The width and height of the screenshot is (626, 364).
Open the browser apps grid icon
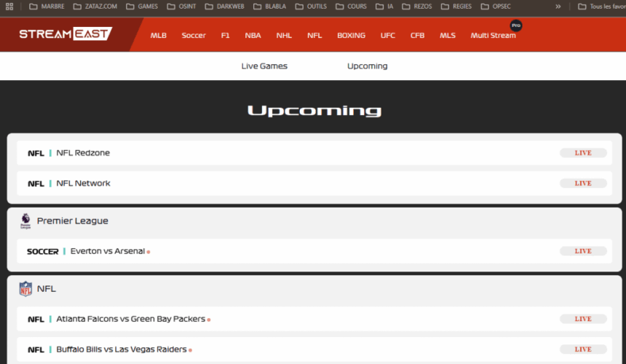tap(9, 7)
